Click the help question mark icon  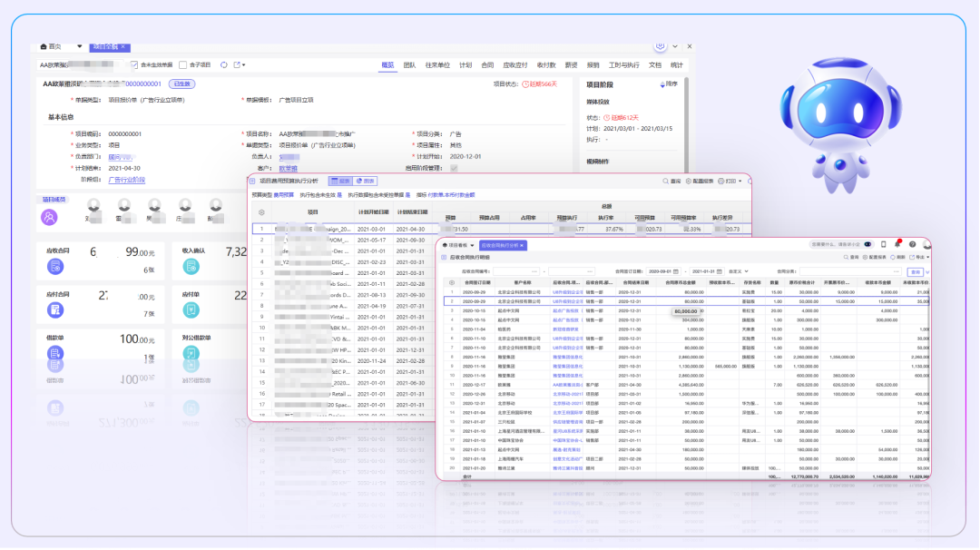pos(912,244)
